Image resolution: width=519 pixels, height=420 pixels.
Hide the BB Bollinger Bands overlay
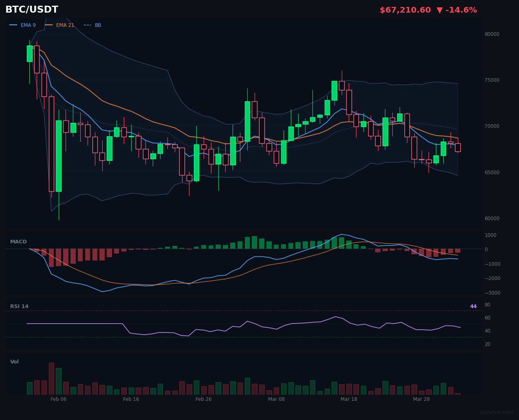coord(98,25)
